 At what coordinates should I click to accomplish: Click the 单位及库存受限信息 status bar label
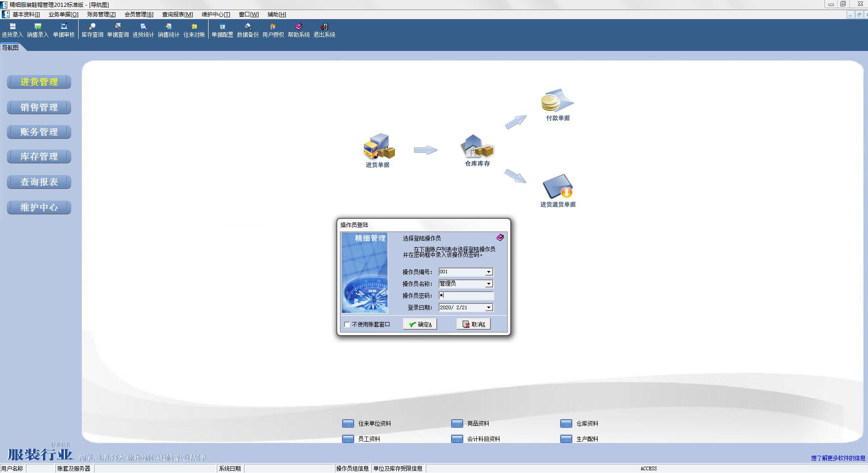pos(398,468)
